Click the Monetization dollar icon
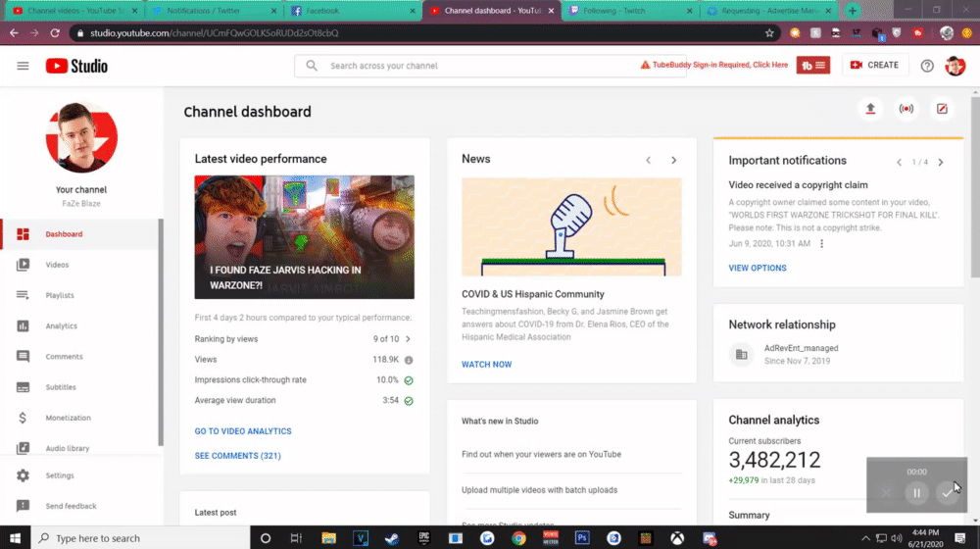 [x=23, y=418]
